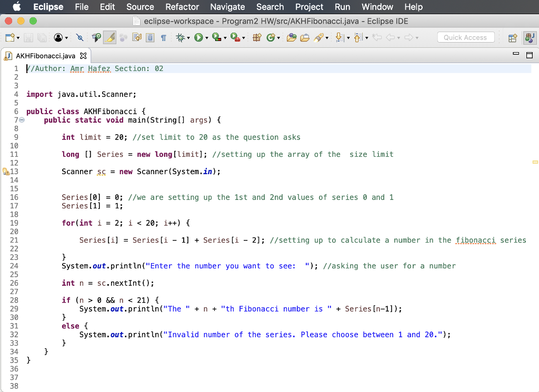Image resolution: width=539 pixels, height=392 pixels.
Task: Toggle Show Whitespace Characters pilcrow
Action: coord(164,37)
